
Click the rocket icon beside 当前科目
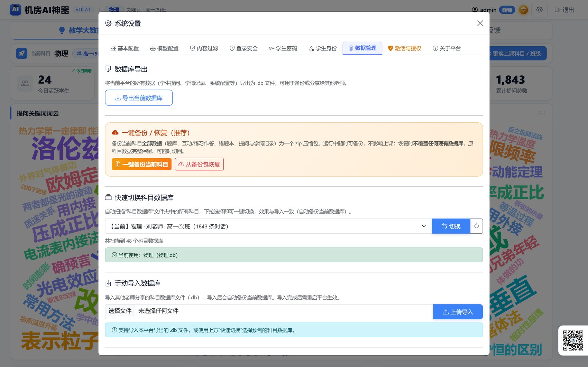(x=22, y=54)
